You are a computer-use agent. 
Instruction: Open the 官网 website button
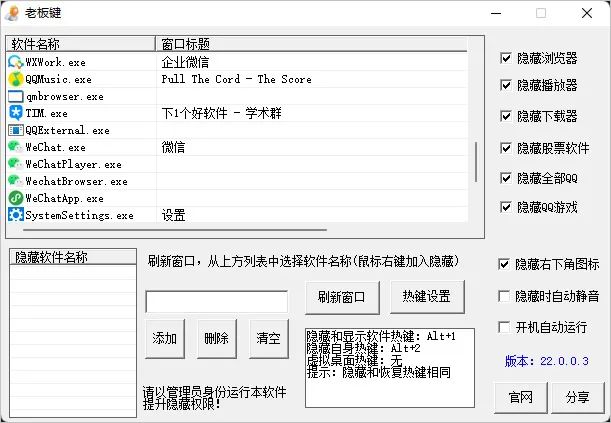(521, 398)
